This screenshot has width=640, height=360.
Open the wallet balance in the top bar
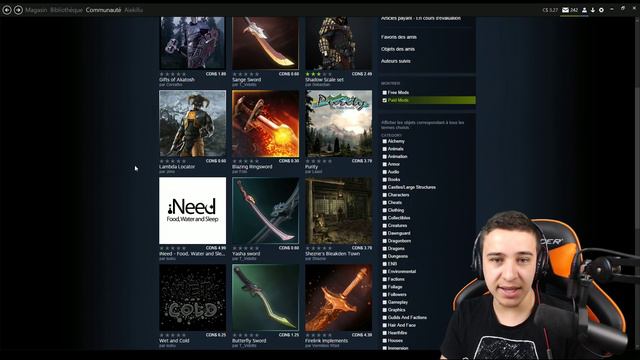coord(550,10)
